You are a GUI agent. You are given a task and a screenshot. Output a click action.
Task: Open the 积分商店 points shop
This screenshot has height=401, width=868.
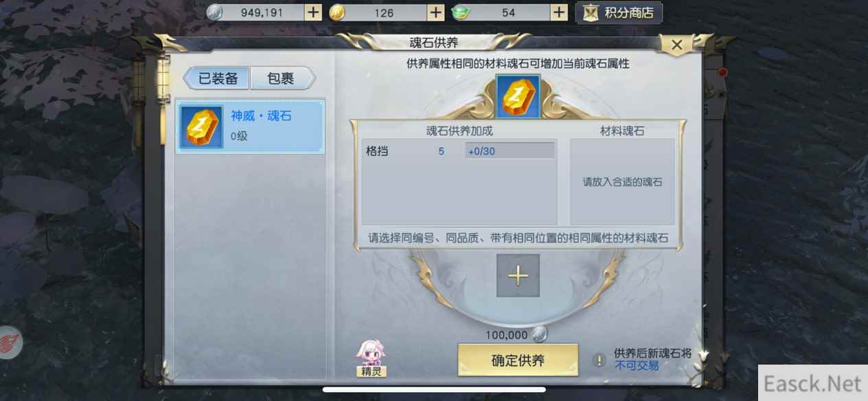[x=619, y=12]
